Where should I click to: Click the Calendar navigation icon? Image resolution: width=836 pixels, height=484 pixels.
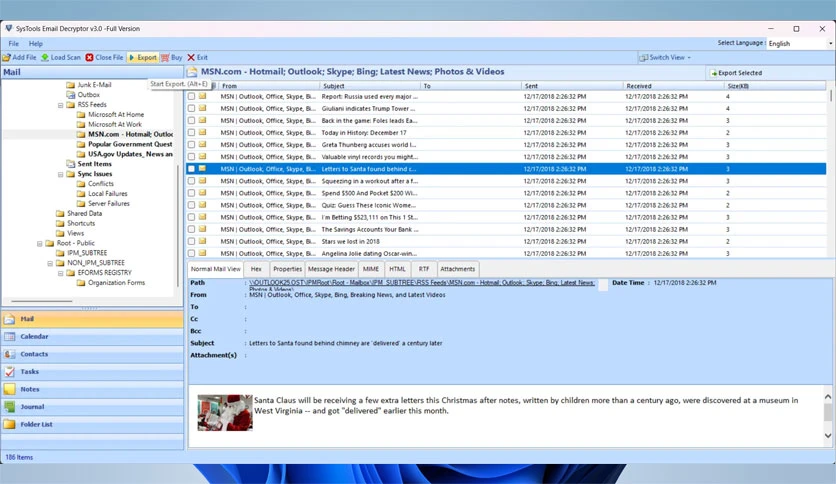10,337
